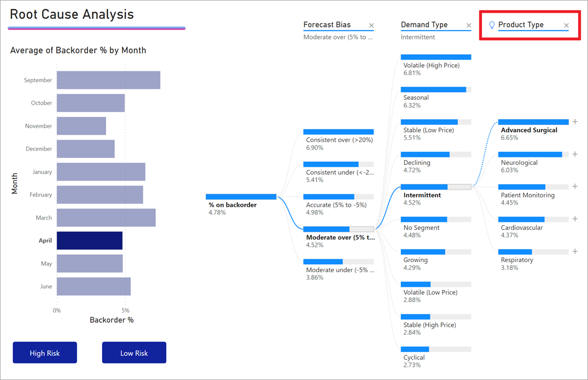Click the Low Risk button
588x380 pixels.
coord(134,353)
